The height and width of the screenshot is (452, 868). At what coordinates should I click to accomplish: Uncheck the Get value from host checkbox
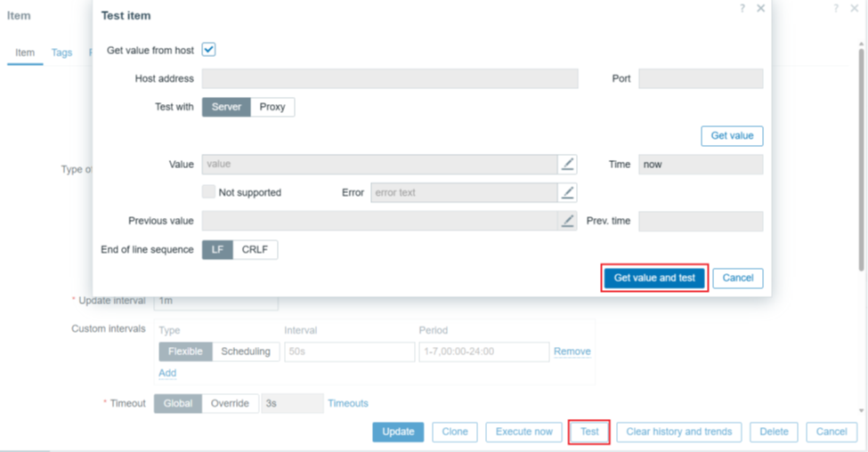209,50
